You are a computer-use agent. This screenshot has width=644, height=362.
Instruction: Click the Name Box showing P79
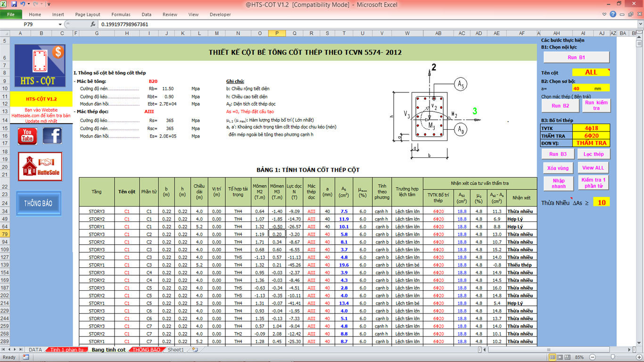point(29,24)
